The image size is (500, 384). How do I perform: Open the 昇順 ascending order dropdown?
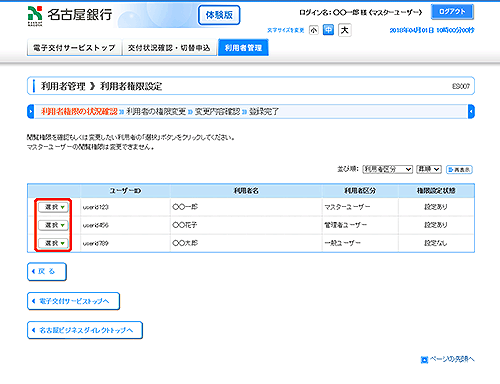pos(429,169)
